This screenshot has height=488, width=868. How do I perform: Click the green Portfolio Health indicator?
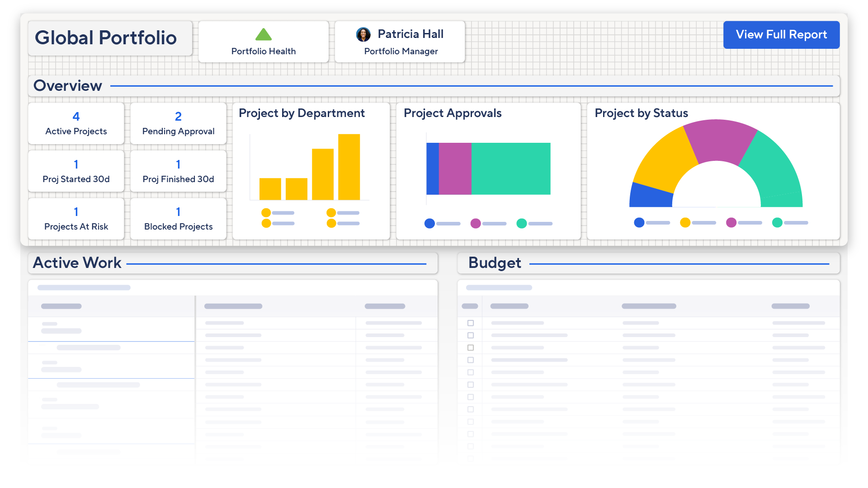[264, 34]
